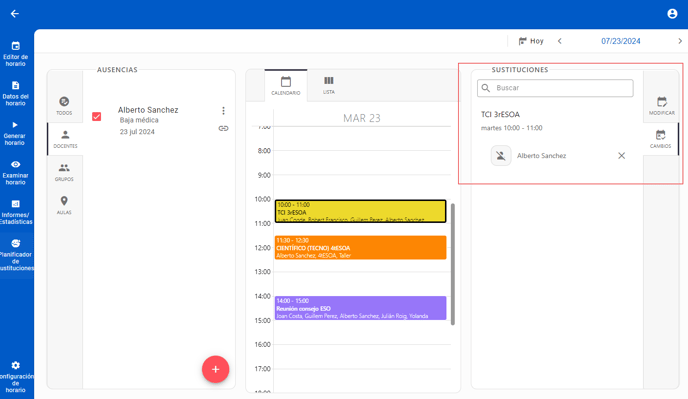The image size is (688, 399).
Task: Open Editor de horario in sidebar
Action: pyautogui.click(x=15, y=54)
